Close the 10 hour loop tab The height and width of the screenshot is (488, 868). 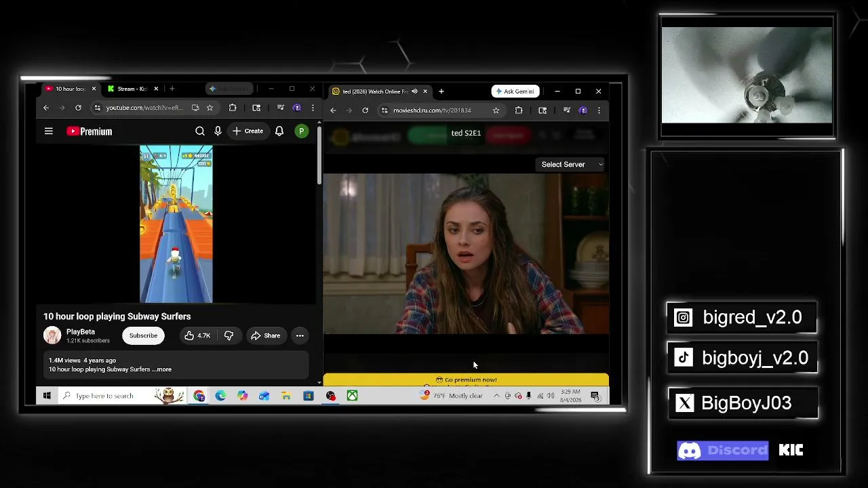[94, 89]
